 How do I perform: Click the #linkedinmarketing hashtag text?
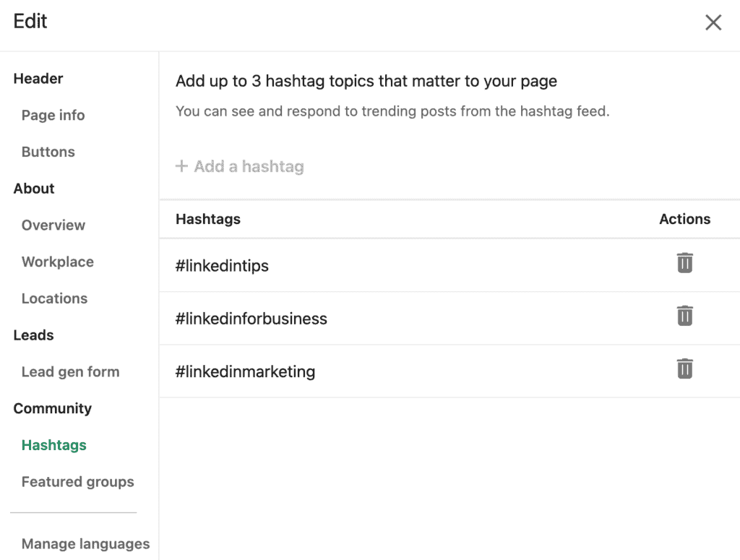pyautogui.click(x=246, y=371)
